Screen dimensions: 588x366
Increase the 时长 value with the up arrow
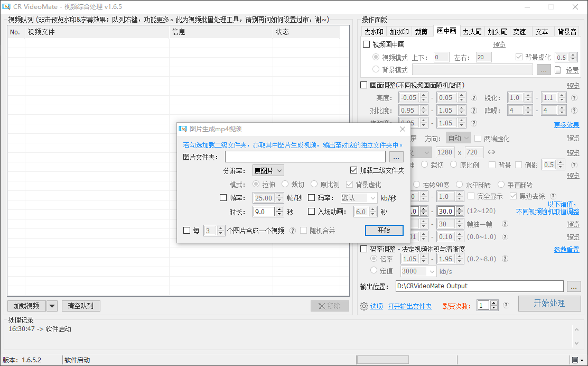[278, 209]
